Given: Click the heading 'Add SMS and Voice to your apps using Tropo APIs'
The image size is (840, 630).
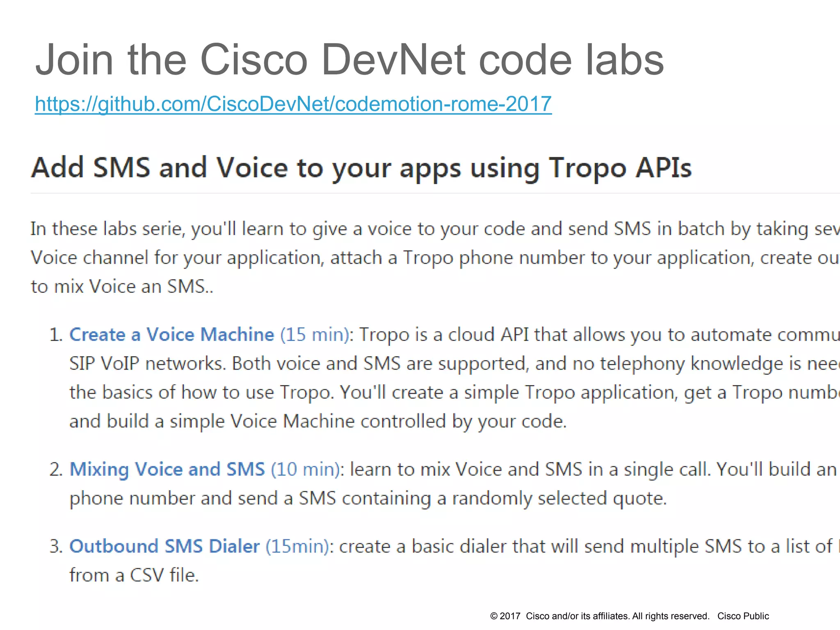Looking at the screenshot, I should click(361, 168).
